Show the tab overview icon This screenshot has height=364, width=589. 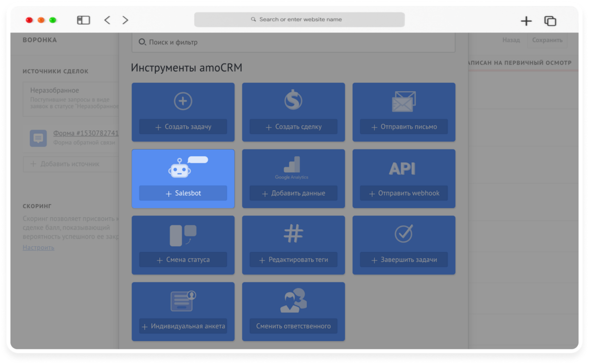[550, 21]
